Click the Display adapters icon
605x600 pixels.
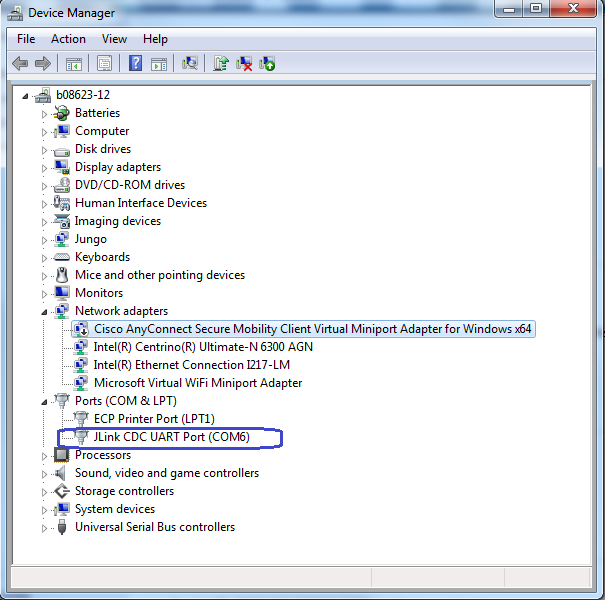62,167
